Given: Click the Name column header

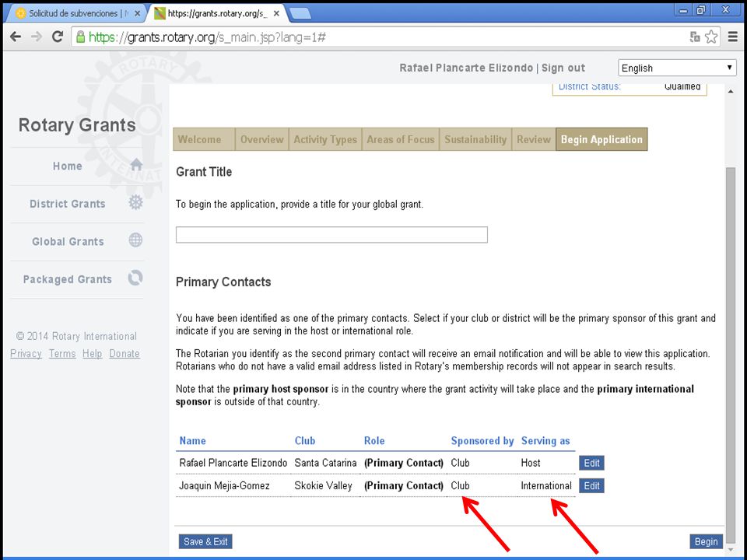Looking at the screenshot, I should [x=192, y=441].
